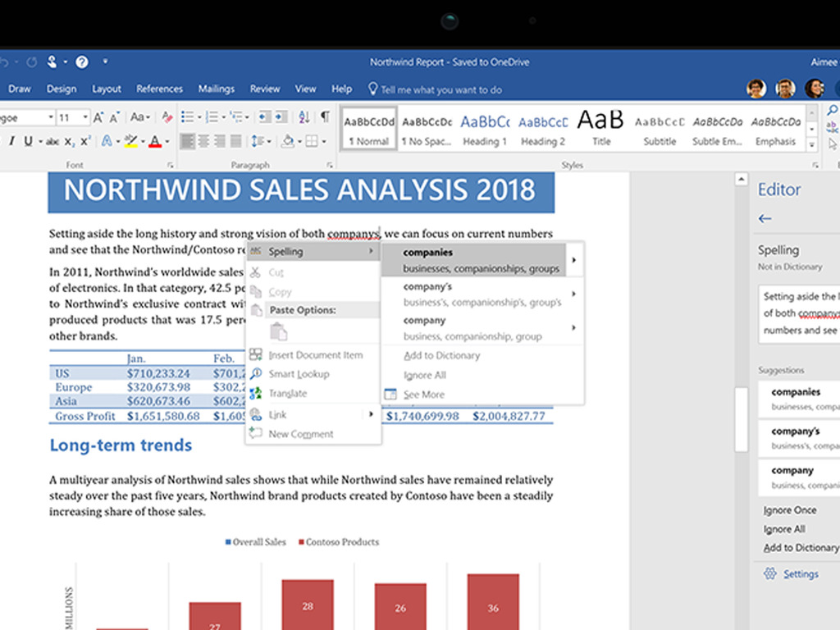Viewport: 840px width, 630px height.
Task: Expand options arrow for the "company's" suggestion
Action: 573,294
